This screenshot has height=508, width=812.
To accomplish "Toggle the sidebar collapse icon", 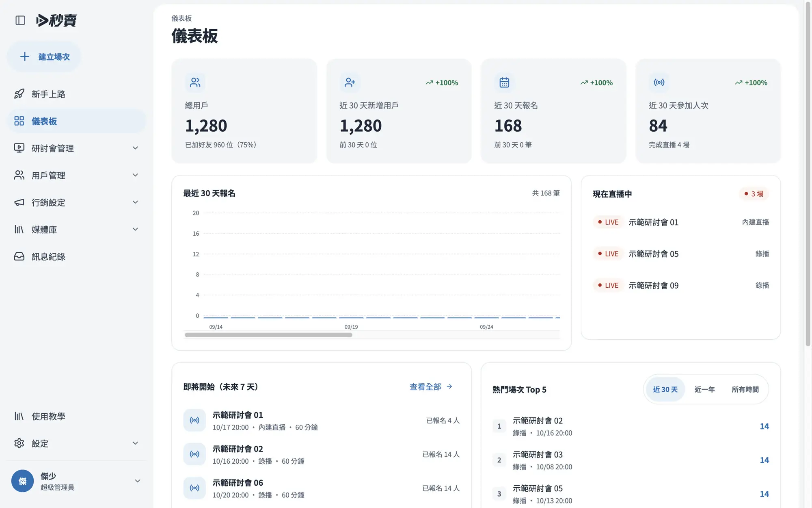I will click(20, 20).
